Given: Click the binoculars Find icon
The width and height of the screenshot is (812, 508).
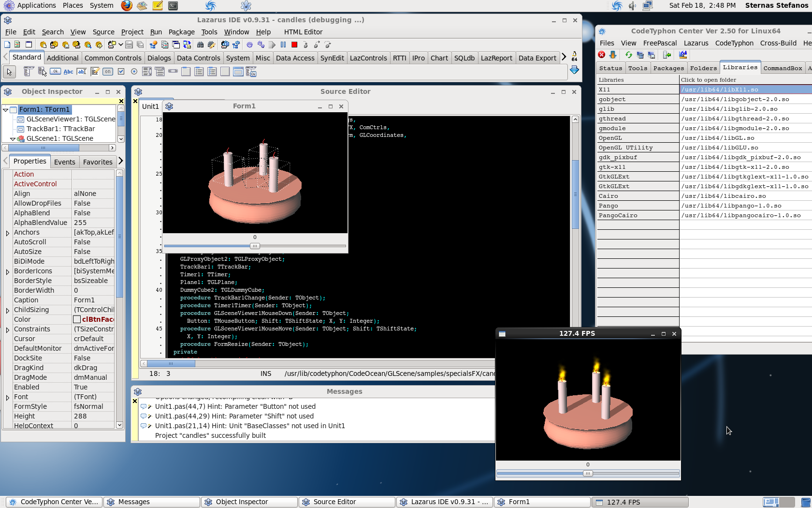Looking at the screenshot, I should tap(200, 45).
